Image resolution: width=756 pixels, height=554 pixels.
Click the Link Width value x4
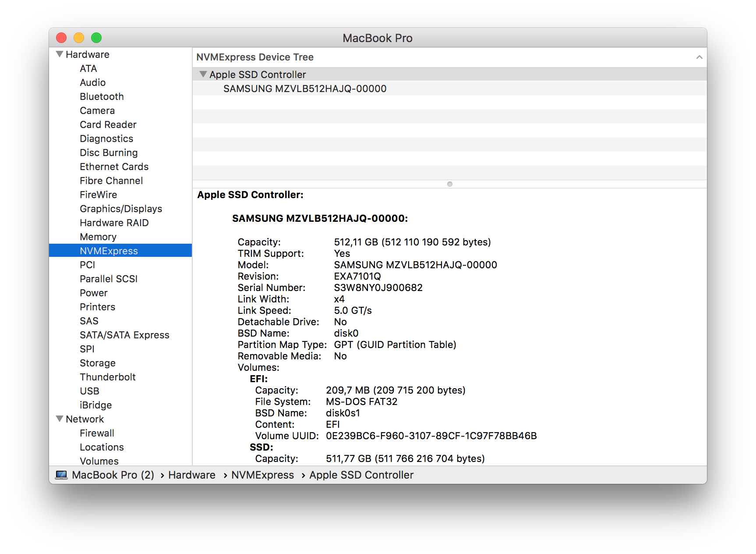[339, 299]
